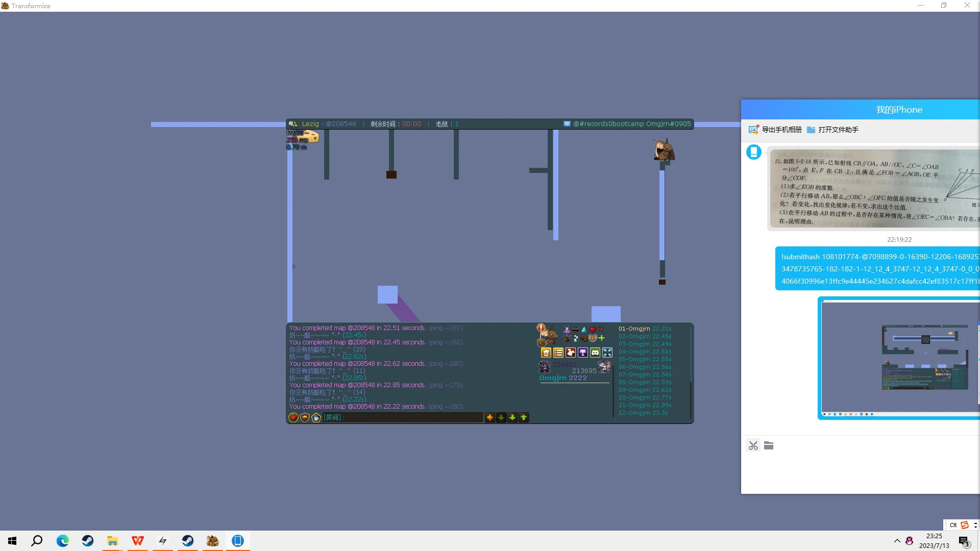Open the list menu icon in Transformice
This screenshot has height=551, width=980.
coord(558,353)
